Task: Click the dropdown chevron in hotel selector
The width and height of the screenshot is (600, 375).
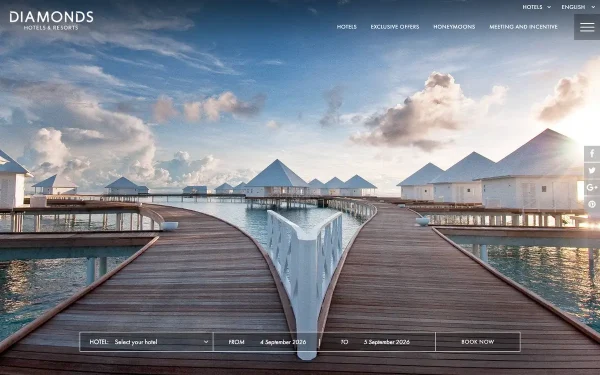Action: [x=206, y=342]
